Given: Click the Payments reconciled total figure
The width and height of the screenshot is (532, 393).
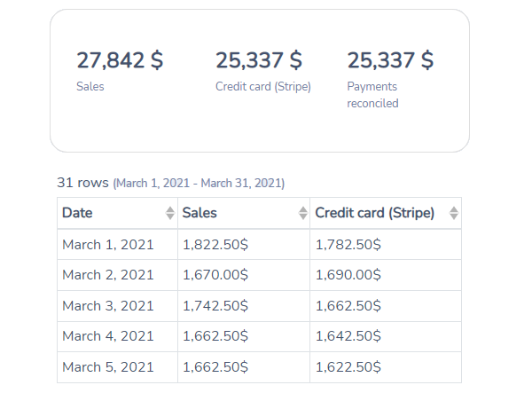Looking at the screenshot, I should pos(390,60).
